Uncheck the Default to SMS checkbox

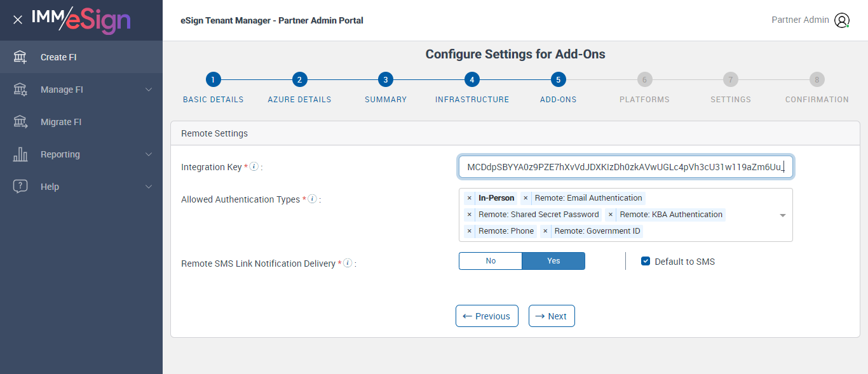click(x=646, y=262)
